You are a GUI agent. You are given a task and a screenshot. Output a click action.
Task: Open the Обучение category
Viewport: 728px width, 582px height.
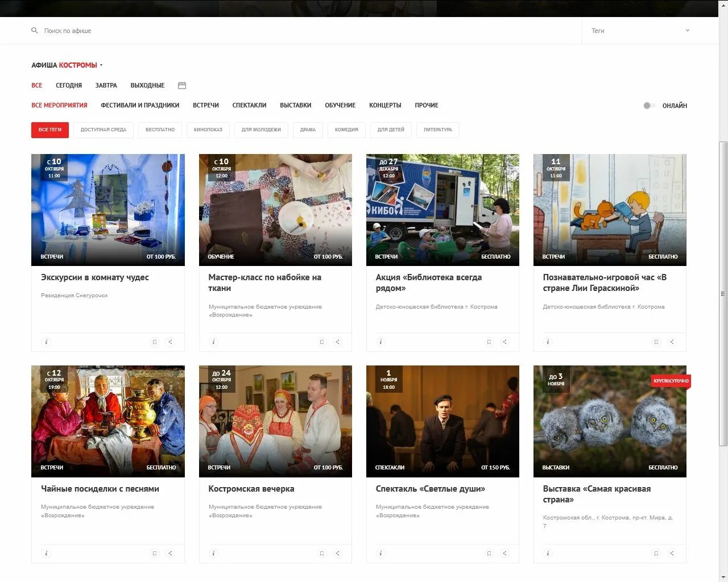click(340, 105)
